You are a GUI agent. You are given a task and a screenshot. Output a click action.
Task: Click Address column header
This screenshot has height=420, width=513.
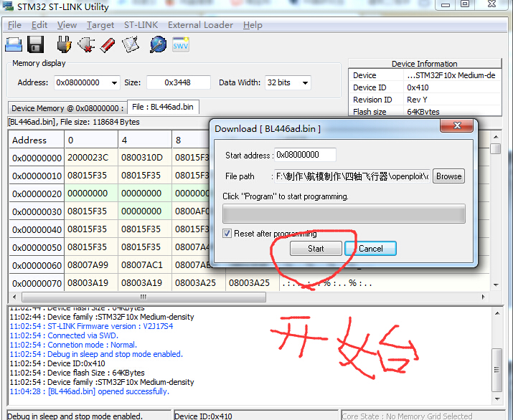pos(36,140)
